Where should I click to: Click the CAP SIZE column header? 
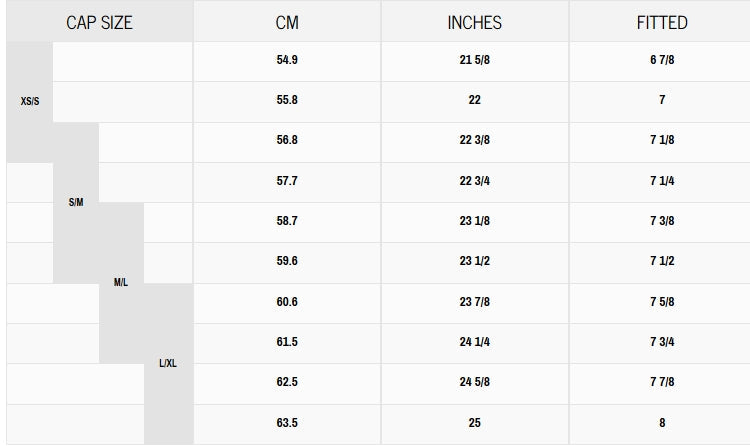(99, 22)
